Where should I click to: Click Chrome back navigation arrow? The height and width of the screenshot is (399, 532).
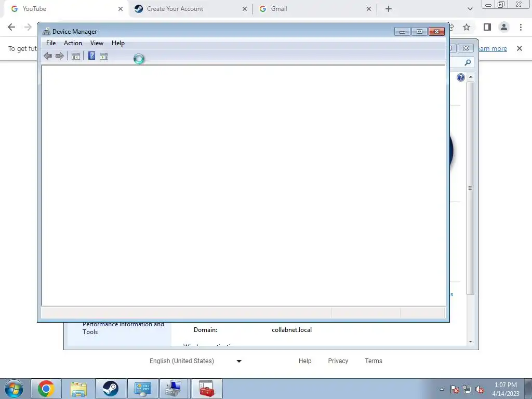pos(11,27)
